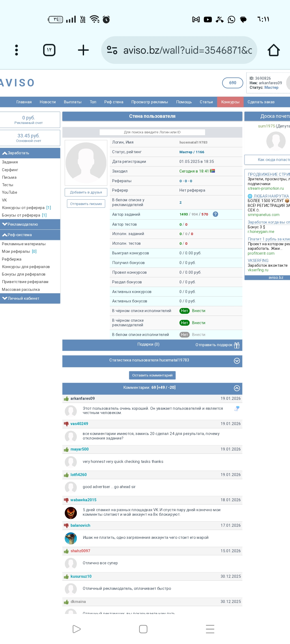Tap the YouTube notification icon in the status bar
This screenshot has width=290, height=644.
coord(208,19)
